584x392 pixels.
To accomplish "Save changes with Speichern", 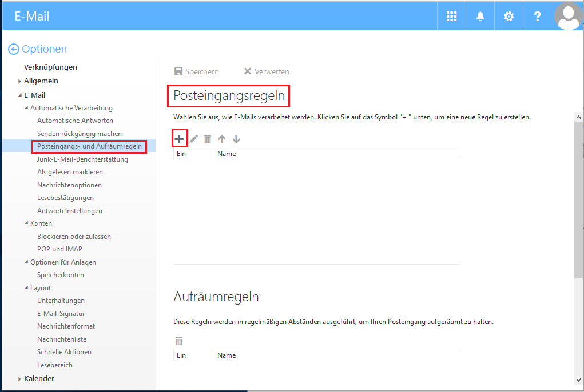I will point(197,71).
